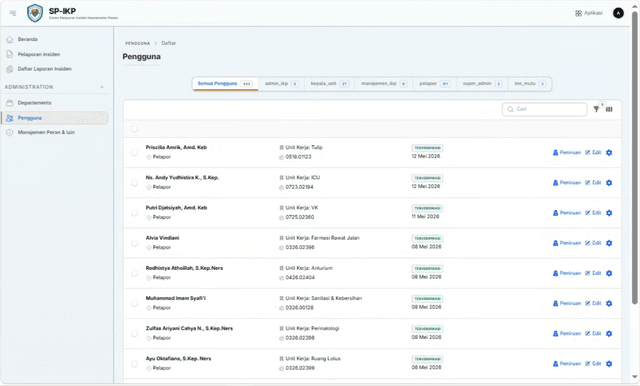Click the scrollbar down arrow
Screen dimensions: 640x386
(635, 377)
